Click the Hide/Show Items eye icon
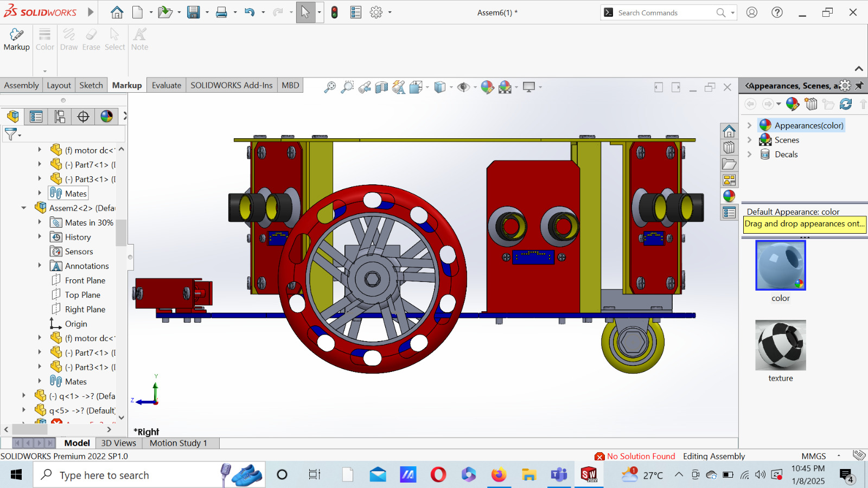The height and width of the screenshot is (488, 868). click(464, 87)
